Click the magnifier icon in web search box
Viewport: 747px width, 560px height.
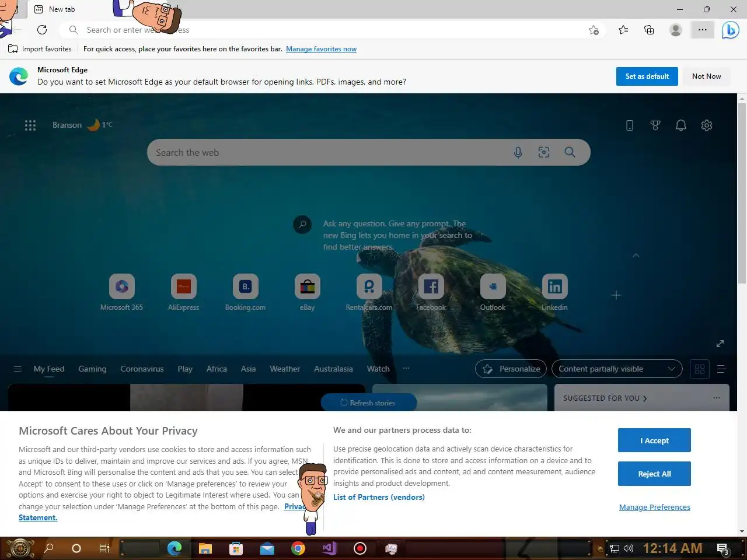[570, 152]
